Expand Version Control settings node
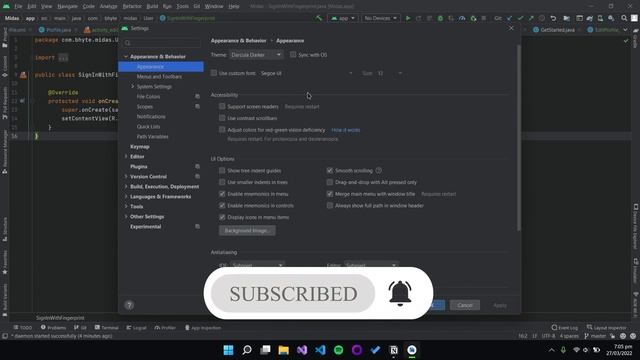 (126, 176)
